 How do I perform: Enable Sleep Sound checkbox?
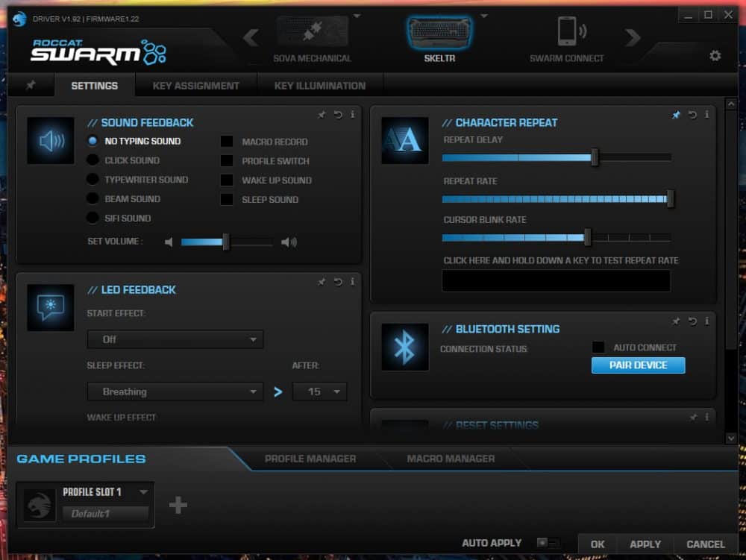click(x=227, y=199)
